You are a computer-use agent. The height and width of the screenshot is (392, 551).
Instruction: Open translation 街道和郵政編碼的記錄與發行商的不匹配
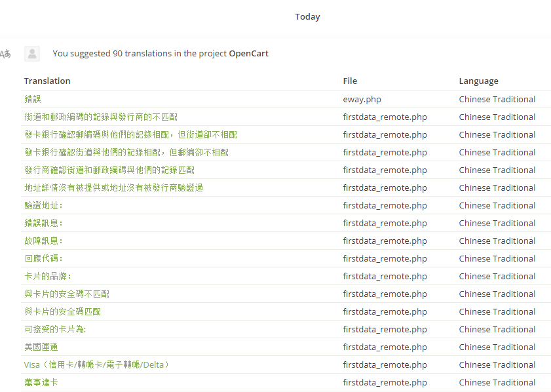pos(101,117)
